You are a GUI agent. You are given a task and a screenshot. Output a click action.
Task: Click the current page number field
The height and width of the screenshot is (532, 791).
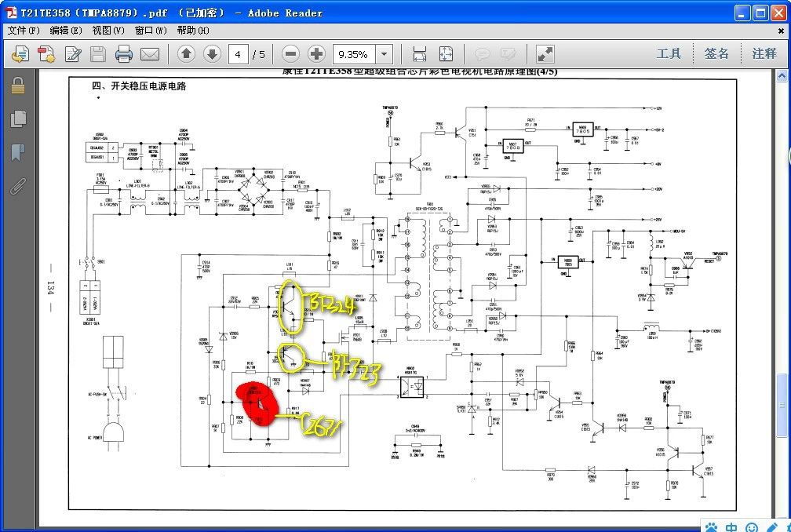(238, 54)
